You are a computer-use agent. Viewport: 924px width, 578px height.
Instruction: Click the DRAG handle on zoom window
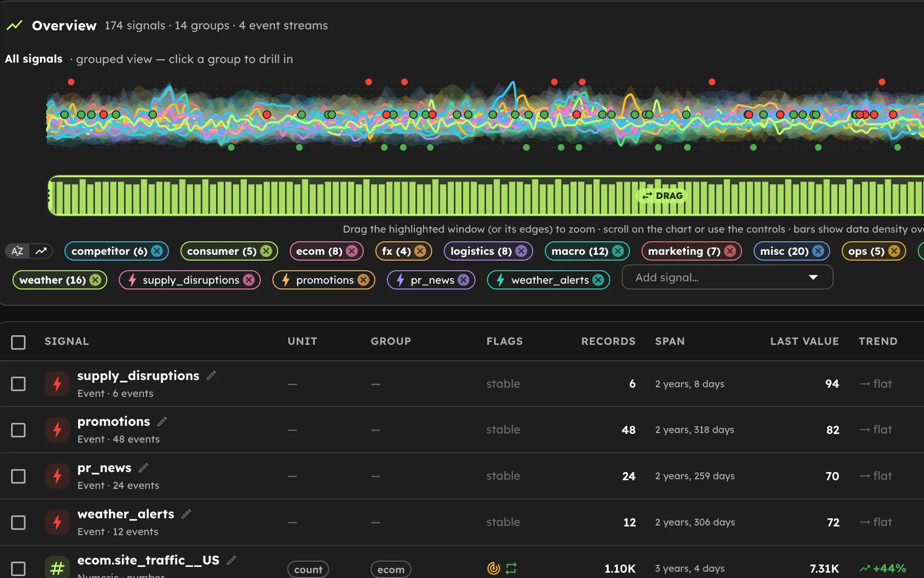(x=662, y=196)
